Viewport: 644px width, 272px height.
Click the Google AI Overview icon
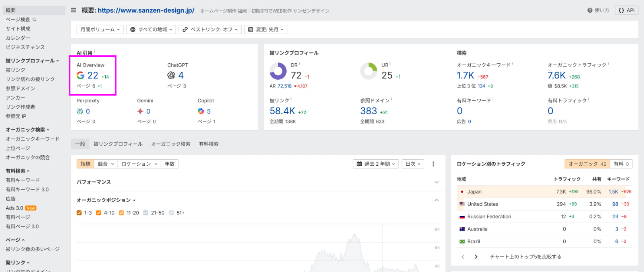81,75
